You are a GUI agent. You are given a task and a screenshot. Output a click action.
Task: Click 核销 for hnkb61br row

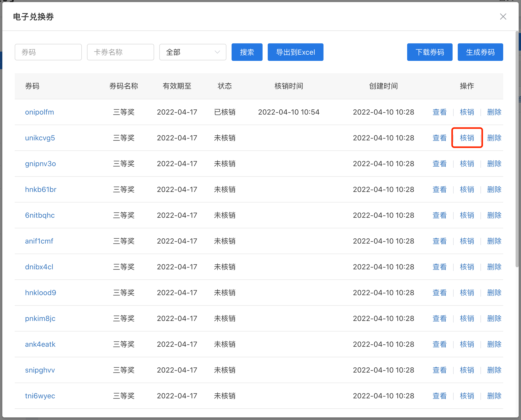[x=467, y=189]
